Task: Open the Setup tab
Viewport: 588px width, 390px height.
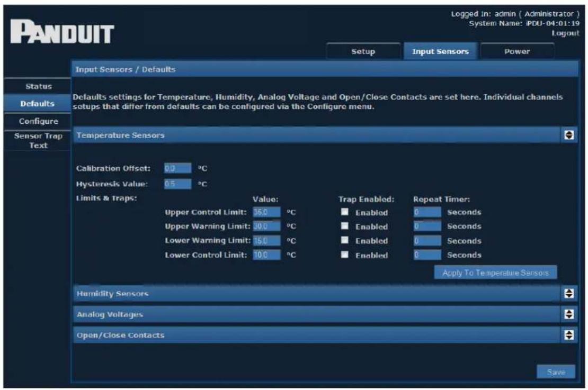Action: pyautogui.click(x=363, y=51)
